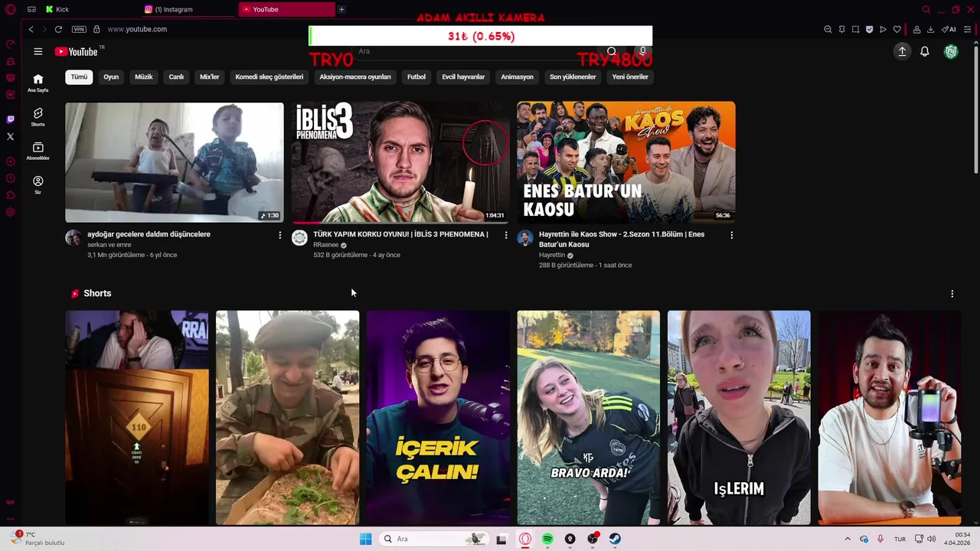Click the YouTube search magnifier icon
This screenshot has width=980, height=551.
click(612, 52)
